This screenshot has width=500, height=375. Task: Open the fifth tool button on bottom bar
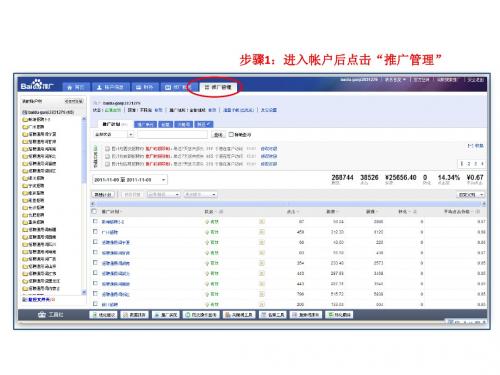[x=239, y=315]
